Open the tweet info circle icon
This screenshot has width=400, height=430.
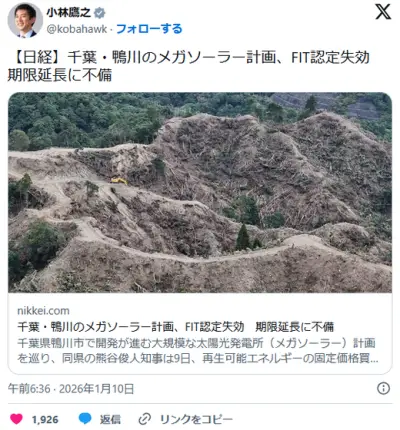(x=383, y=388)
